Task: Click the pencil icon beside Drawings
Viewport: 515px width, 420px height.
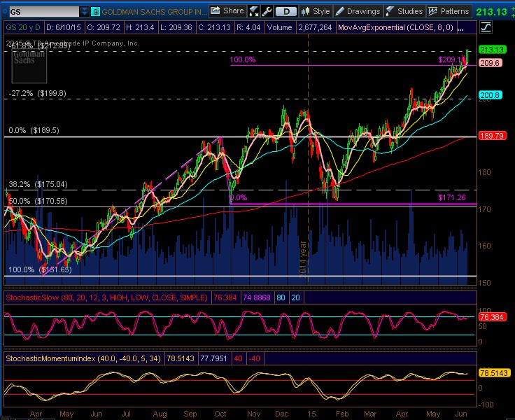Action: pyautogui.click(x=339, y=11)
